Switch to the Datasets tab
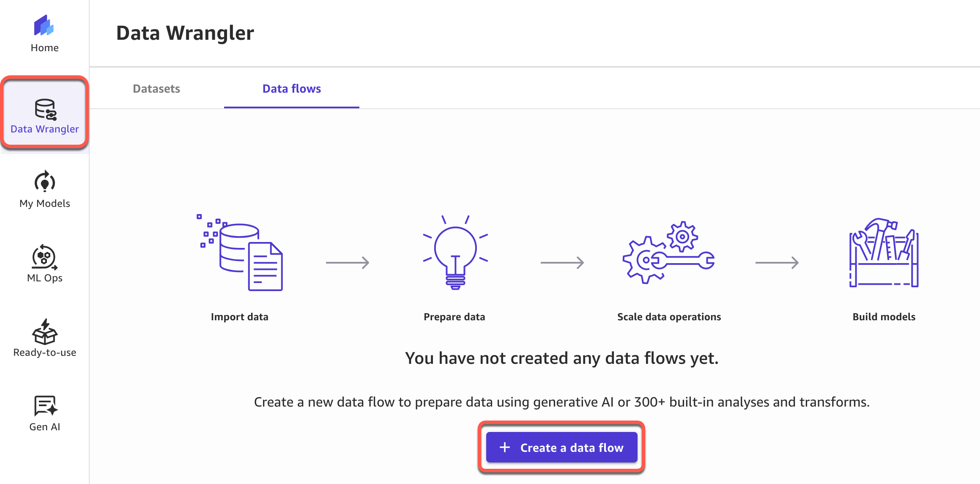Viewport: 980px width, 484px height. click(156, 89)
